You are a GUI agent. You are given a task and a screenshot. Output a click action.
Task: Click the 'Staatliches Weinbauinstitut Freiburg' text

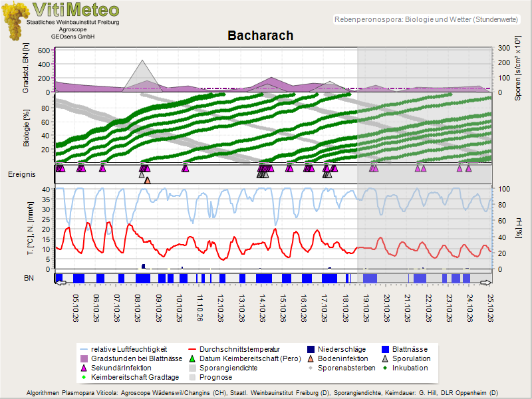point(73,22)
